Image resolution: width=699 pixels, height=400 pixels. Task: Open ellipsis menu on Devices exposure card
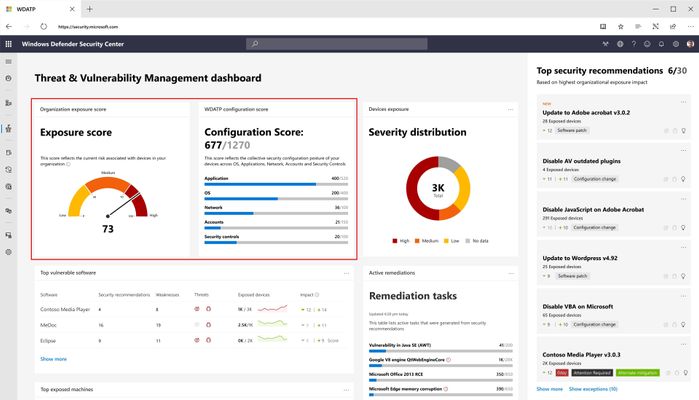click(510, 109)
